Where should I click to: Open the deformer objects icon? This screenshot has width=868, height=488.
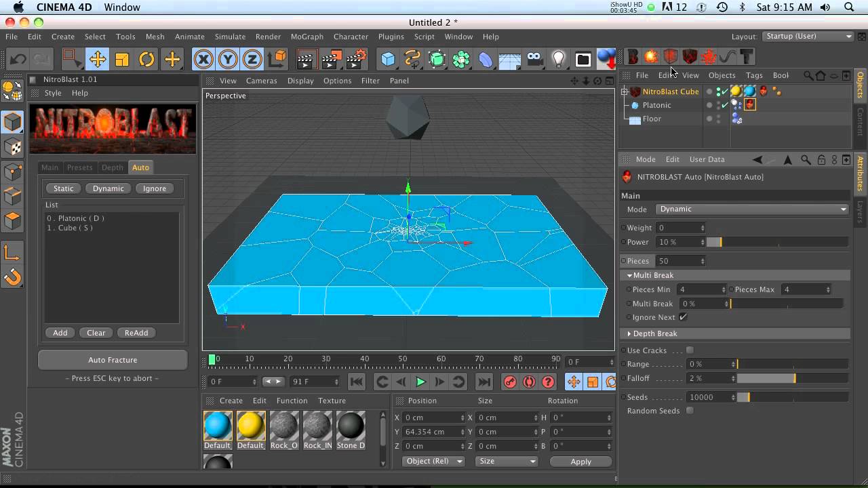pyautogui.click(x=486, y=59)
